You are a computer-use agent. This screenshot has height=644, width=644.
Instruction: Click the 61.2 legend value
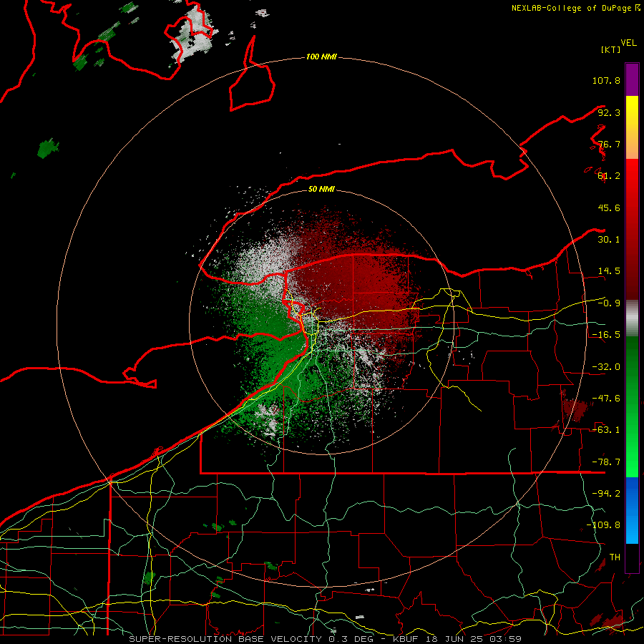pyautogui.click(x=609, y=176)
